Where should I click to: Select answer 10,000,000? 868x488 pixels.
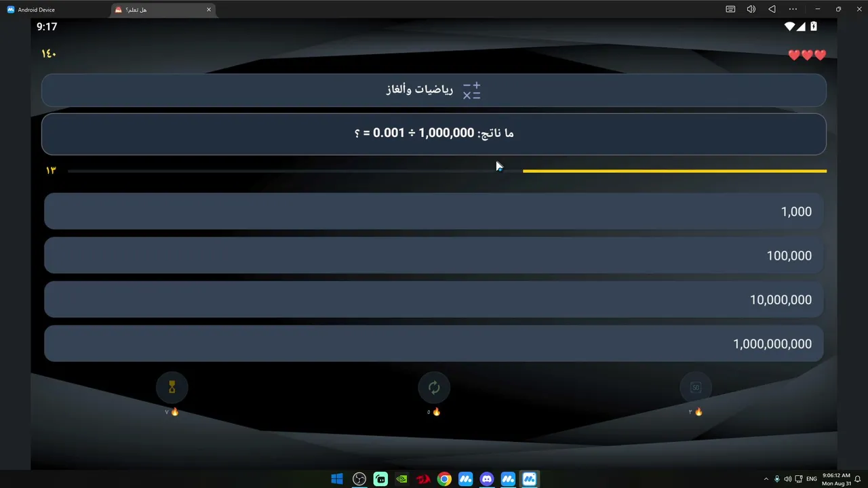pyautogui.click(x=434, y=300)
